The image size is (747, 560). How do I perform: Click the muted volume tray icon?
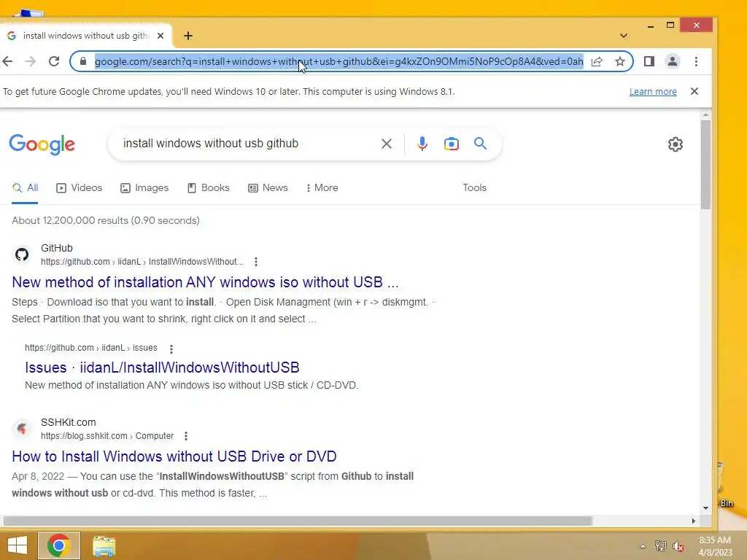678,546
